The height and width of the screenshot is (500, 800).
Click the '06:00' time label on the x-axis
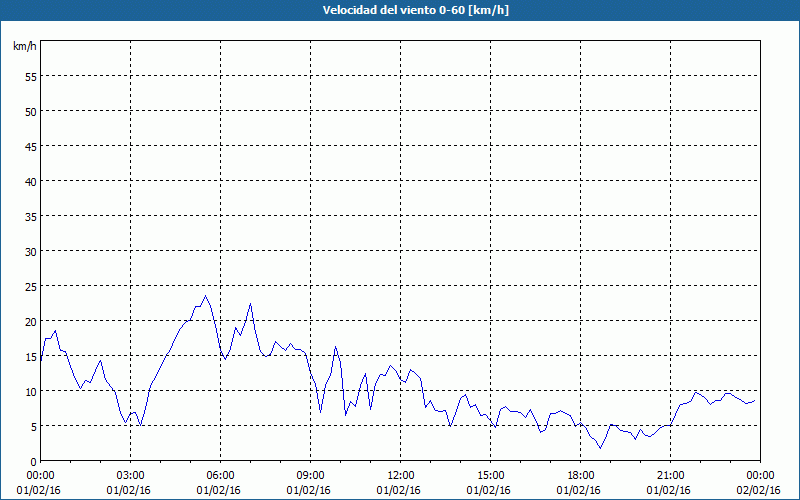[x=220, y=476]
